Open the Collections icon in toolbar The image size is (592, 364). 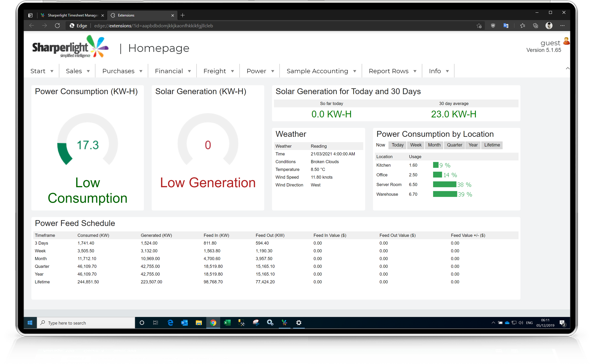tap(535, 26)
